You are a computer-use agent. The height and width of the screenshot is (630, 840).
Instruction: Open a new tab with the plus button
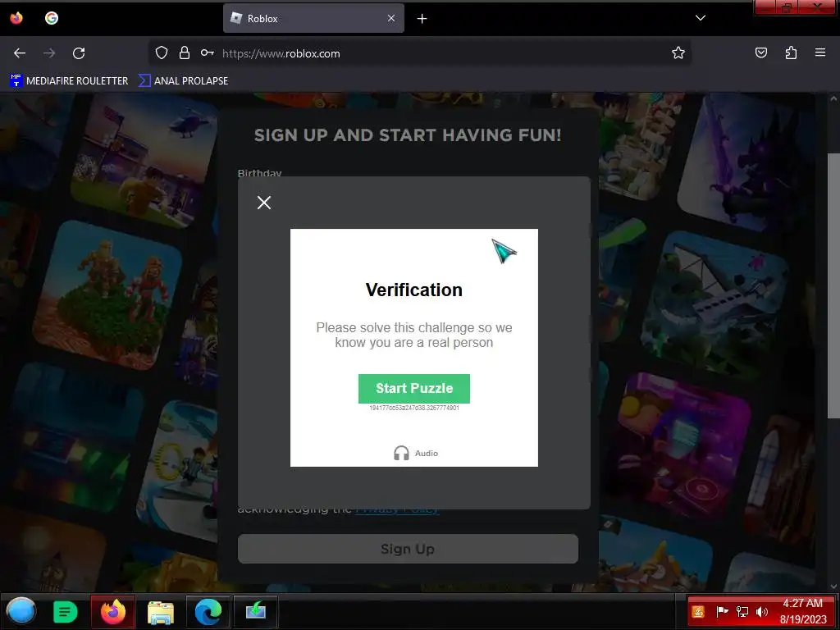pos(422,19)
